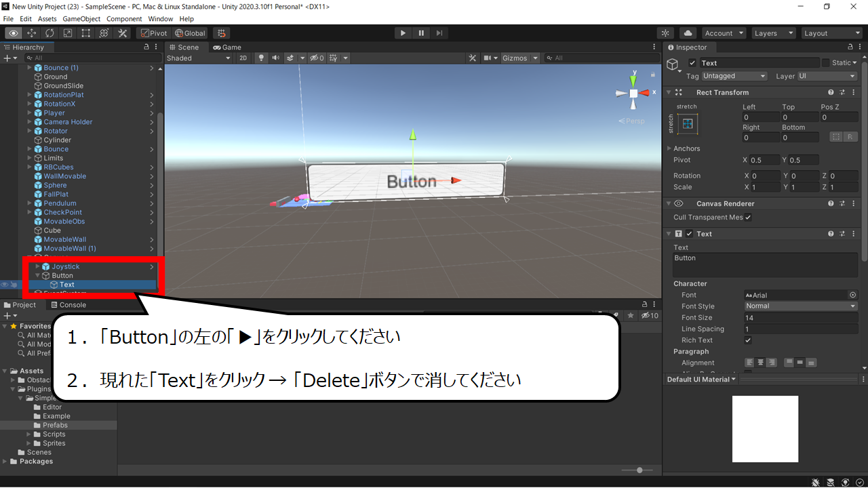The width and height of the screenshot is (868, 488).
Task: Open Canvas Renderer options menu
Action: [x=854, y=203]
